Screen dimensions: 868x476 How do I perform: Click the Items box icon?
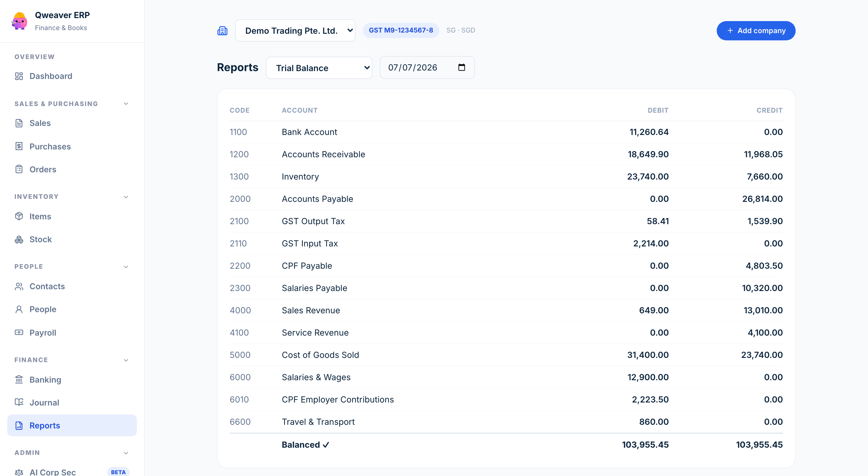[19, 216]
